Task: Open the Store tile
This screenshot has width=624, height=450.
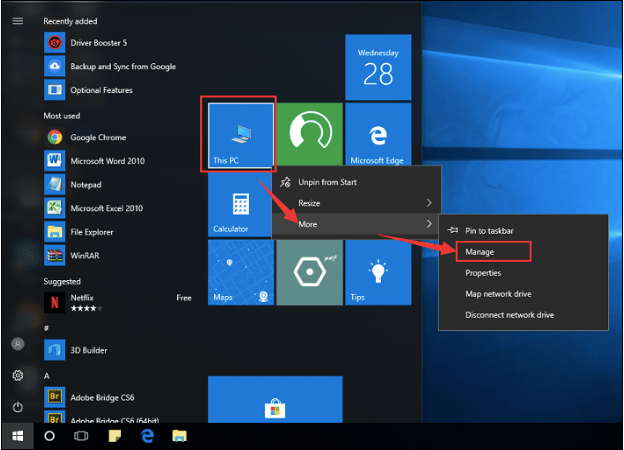Action: [x=275, y=399]
